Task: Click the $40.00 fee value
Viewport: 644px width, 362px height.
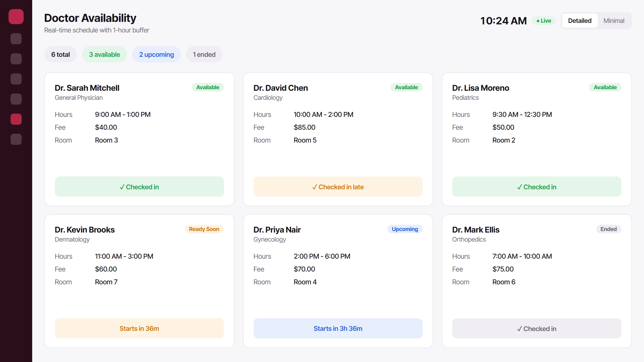Action: pyautogui.click(x=106, y=127)
